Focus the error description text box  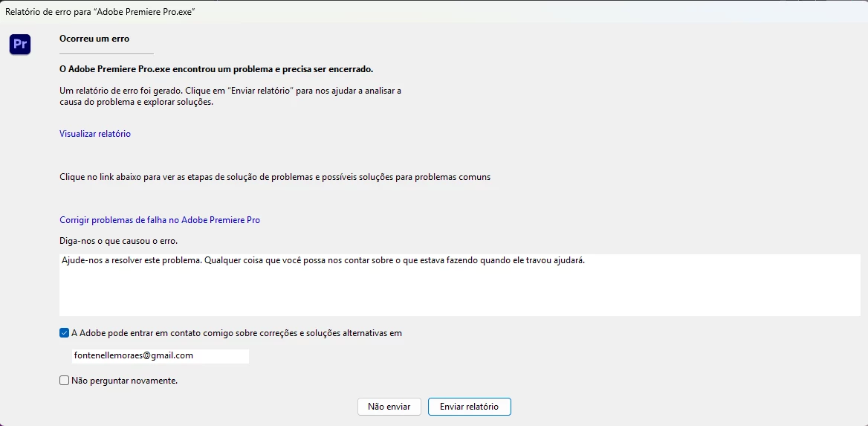(x=460, y=285)
